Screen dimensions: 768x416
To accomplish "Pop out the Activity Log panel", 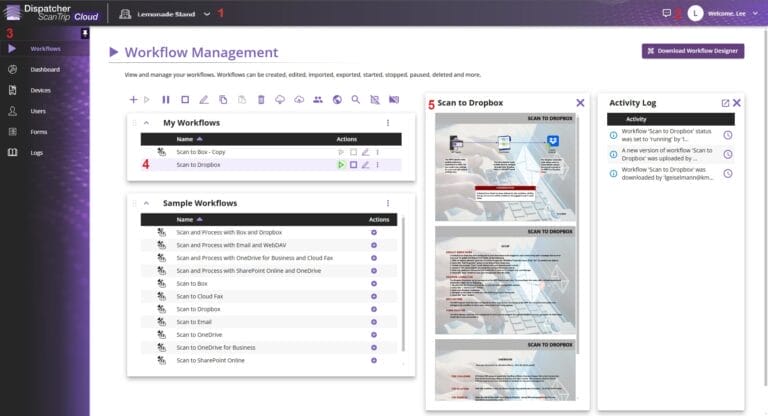I will (725, 103).
